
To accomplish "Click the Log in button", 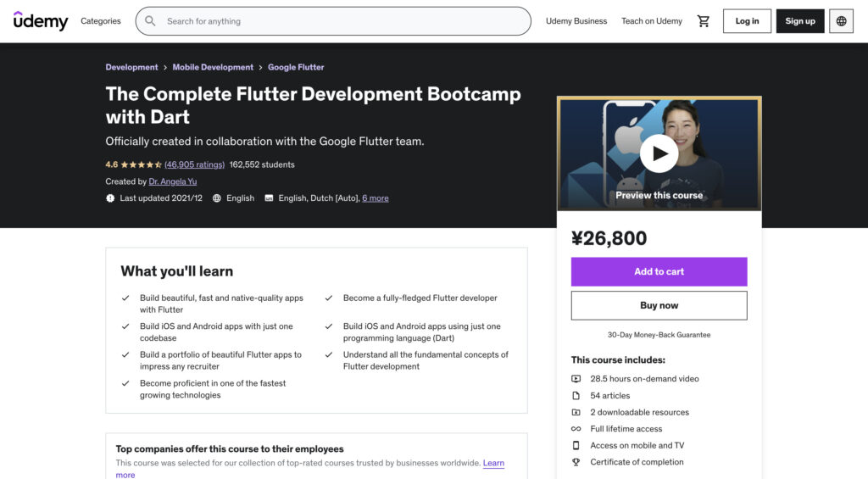I will [x=747, y=21].
